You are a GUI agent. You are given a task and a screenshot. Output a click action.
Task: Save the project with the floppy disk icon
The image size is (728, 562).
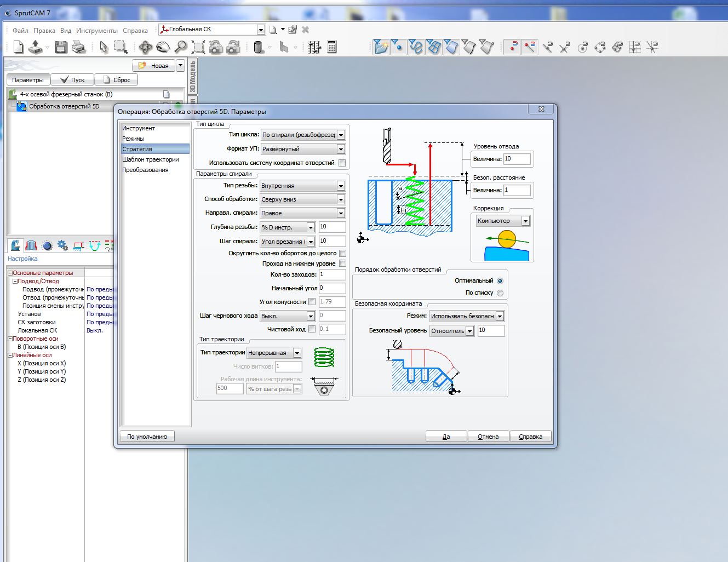pyautogui.click(x=61, y=48)
